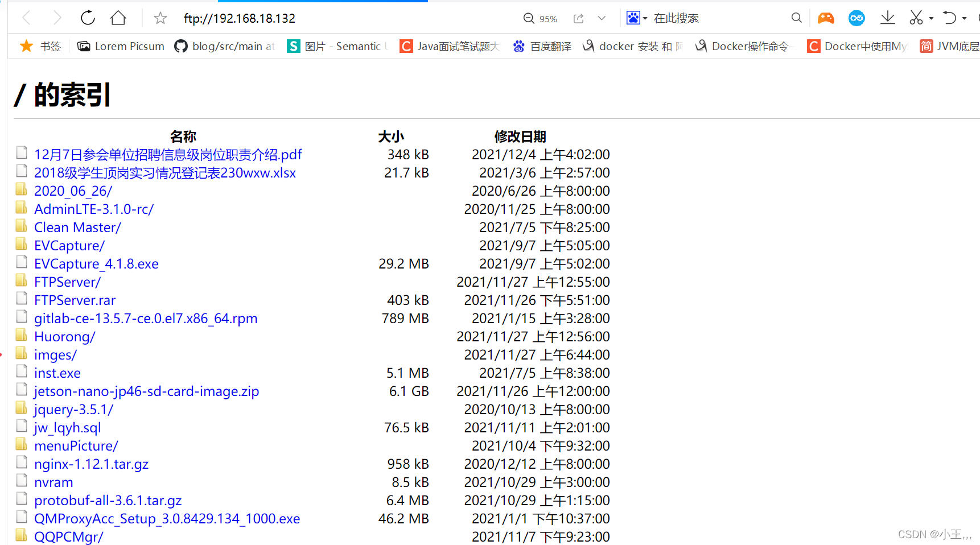Bookmark this page with the star icon
Image resolution: width=980 pixels, height=545 pixels.
(160, 19)
